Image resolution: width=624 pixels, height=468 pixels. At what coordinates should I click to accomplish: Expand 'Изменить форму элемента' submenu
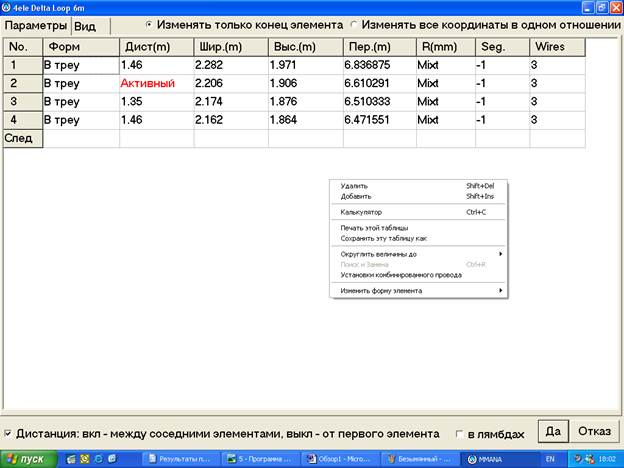[x=418, y=291]
